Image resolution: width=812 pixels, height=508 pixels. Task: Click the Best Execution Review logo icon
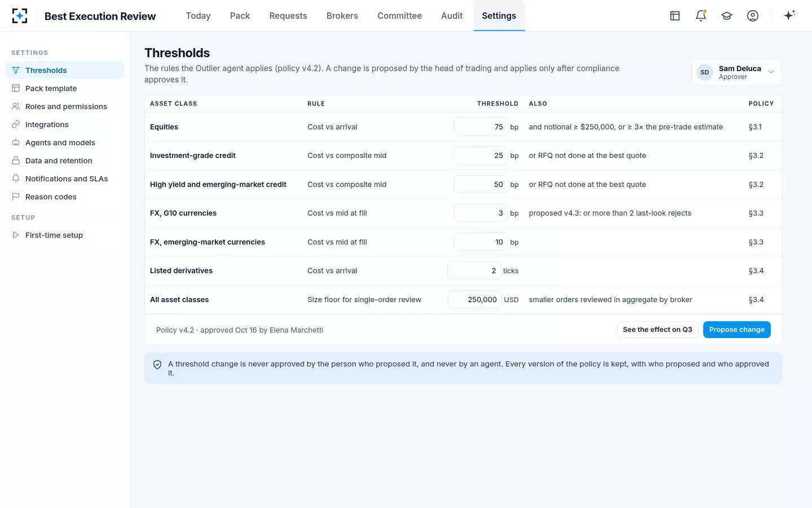pos(20,16)
